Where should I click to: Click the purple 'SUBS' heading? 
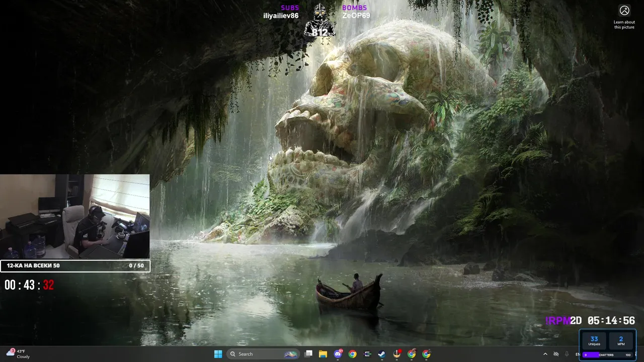290,8
